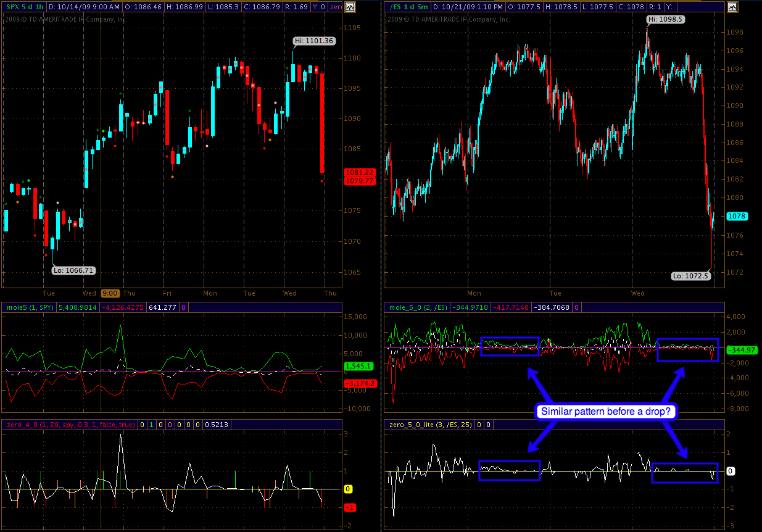Click the yellow 0 value tag in zero_4_0
The height and width of the screenshot is (532, 762).
348,489
